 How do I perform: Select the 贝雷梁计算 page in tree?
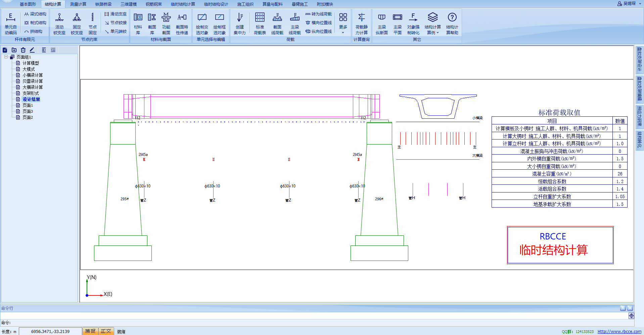point(33,81)
